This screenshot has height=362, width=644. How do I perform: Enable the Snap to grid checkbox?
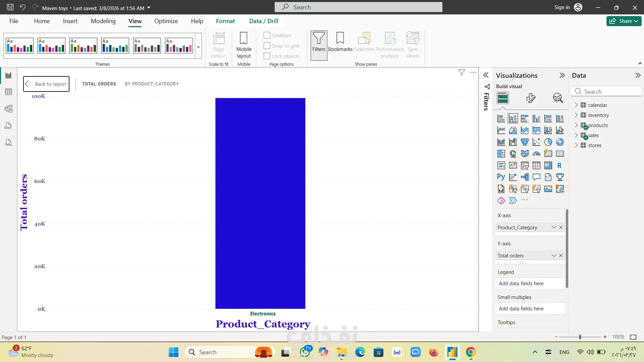pos(267,46)
